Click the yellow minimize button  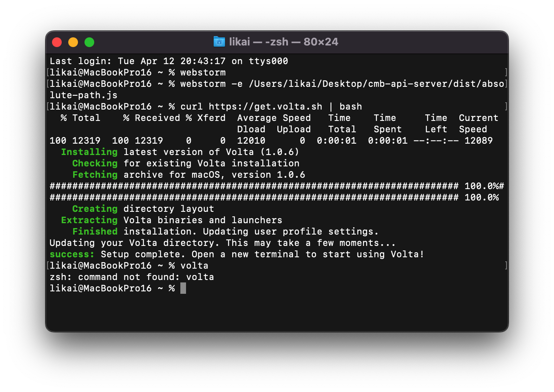pos(73,42)
